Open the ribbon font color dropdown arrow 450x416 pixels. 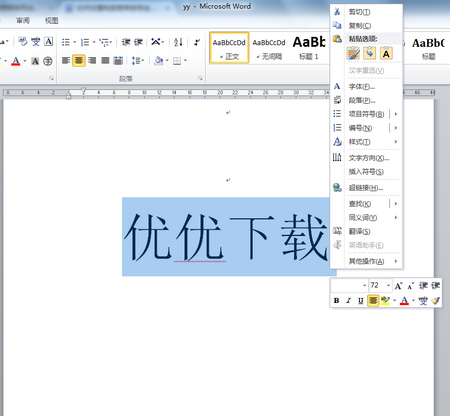pos(25,61)
